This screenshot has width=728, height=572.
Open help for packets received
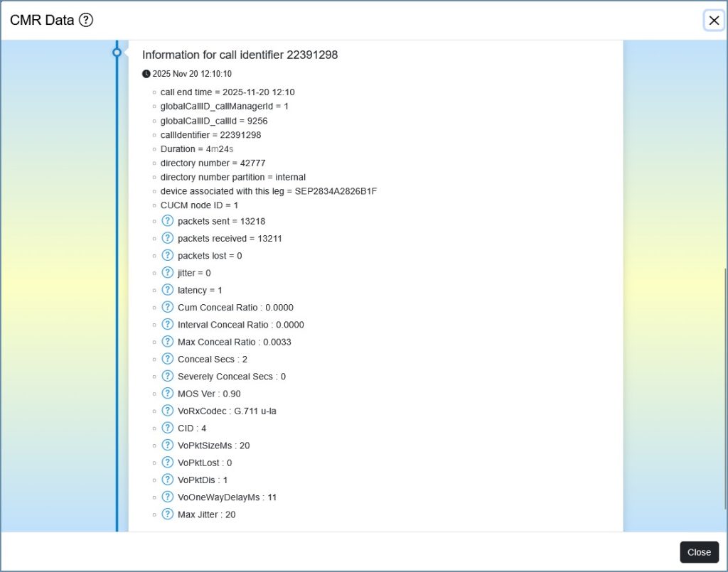point(168,238)
